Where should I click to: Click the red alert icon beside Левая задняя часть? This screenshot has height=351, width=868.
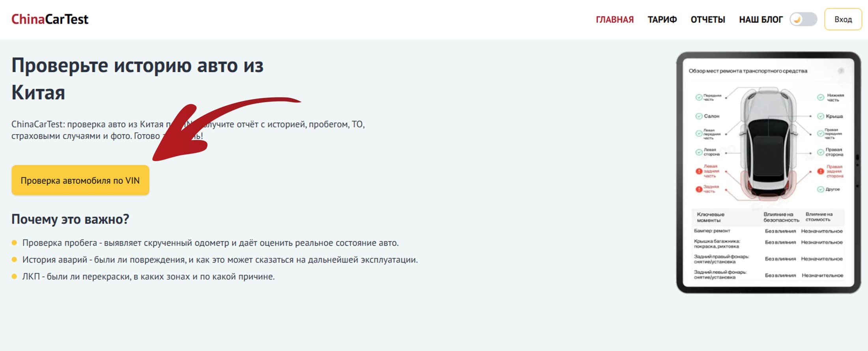click(699, 171)
